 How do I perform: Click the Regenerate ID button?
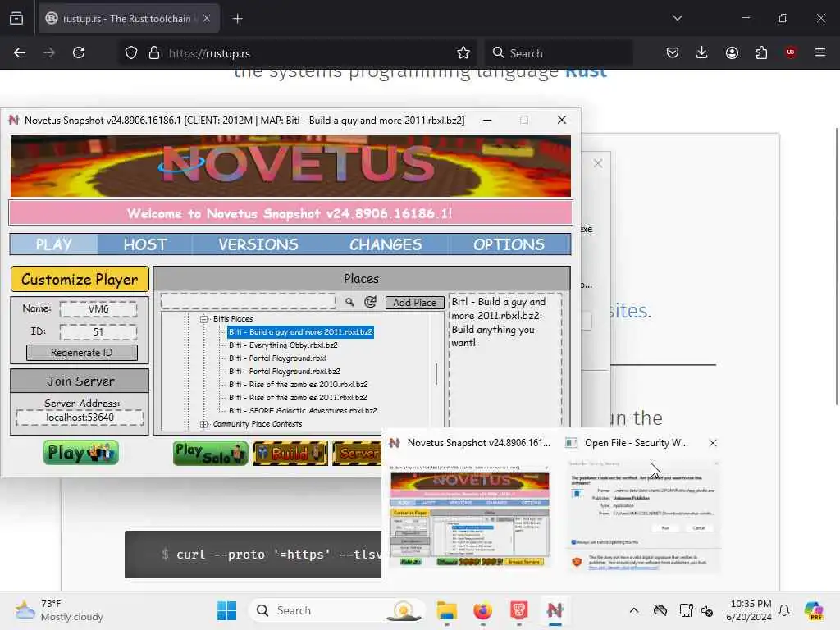click(x=82, y=353)
